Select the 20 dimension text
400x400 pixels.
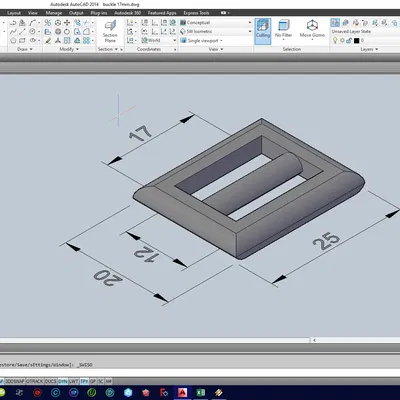[x=108, y=278]
